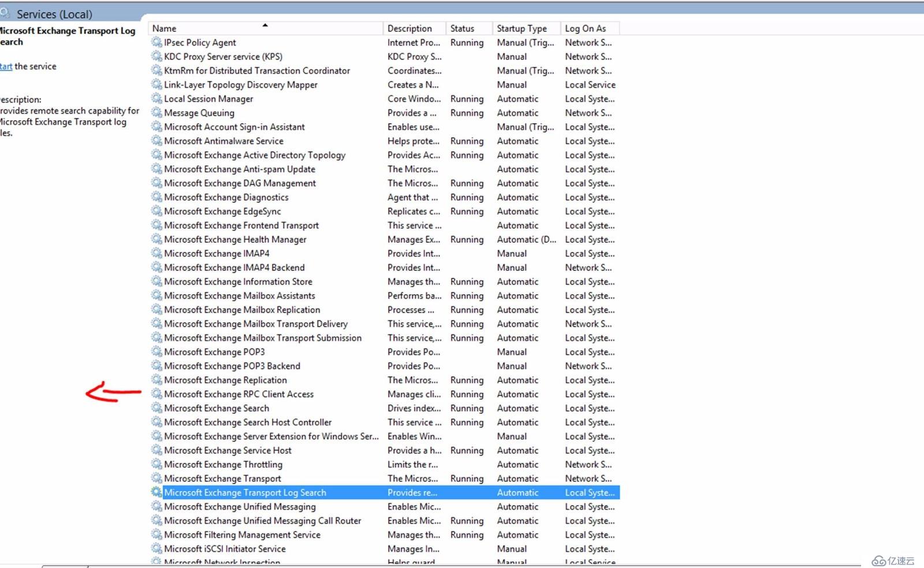Select the Microsoft Exchange Search Host Controller icon
This screenshot has width=924, height=568.
157,422
